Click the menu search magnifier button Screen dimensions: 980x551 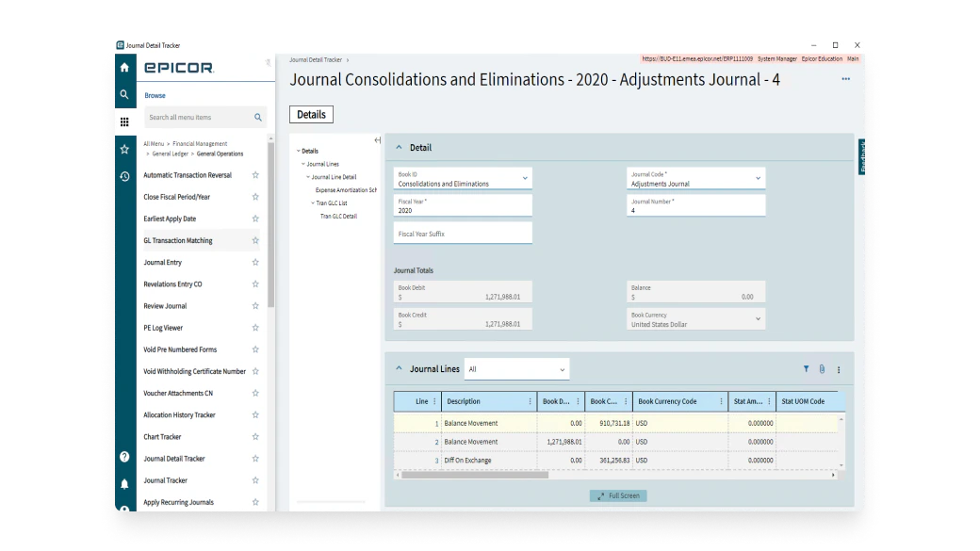point(258,118)
